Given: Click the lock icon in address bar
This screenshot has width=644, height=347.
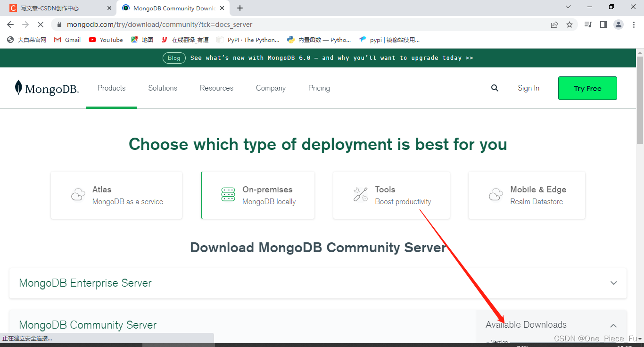Looking at the screenshot, I should pyautogui.click(x=59, y=25).
